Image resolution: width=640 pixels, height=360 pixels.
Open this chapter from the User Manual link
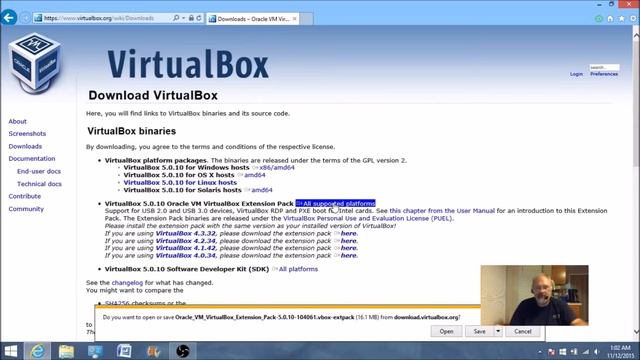point(442,211)
